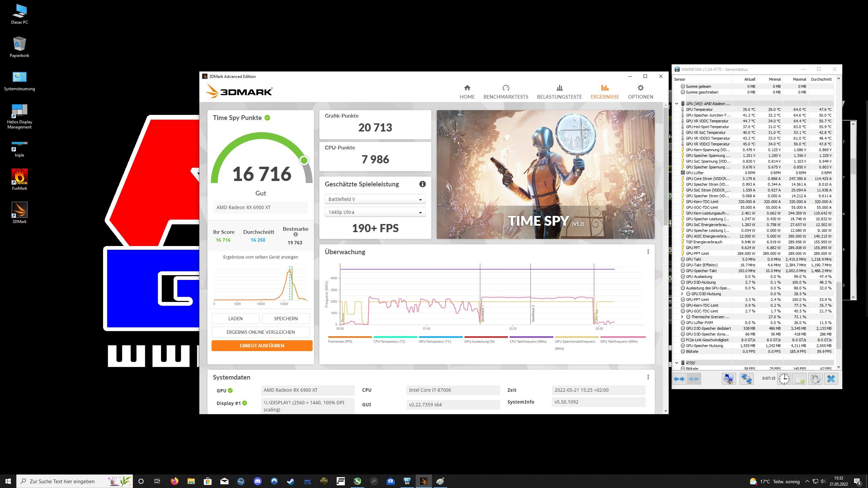This screenshot has width=868, height=488.
Task: Click ERGEBNIS ONLINE VERGLEICHEN button
Action: pyautogui.click(x=260, y=332)
